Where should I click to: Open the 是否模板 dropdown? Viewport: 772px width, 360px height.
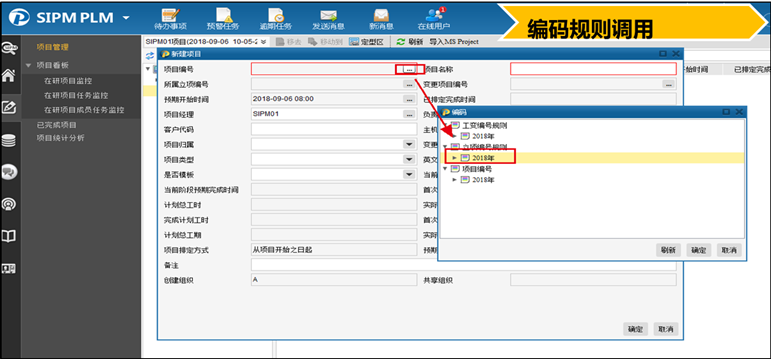point(409,174)
